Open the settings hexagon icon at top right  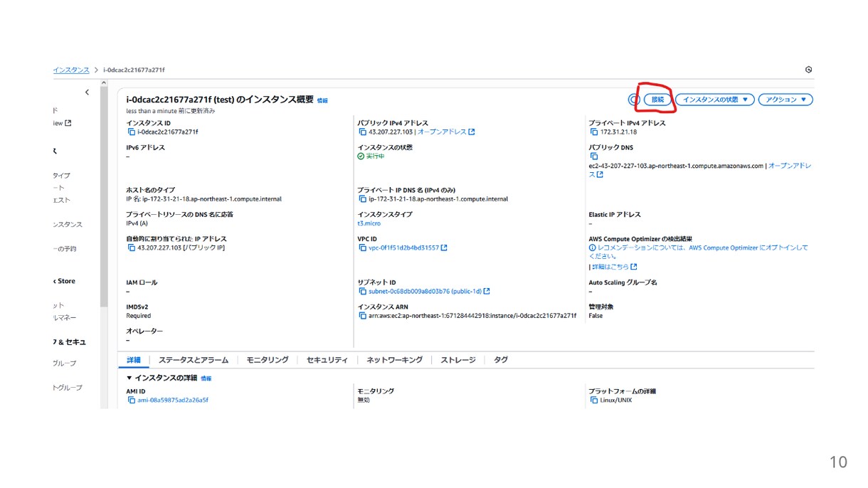click(x=808, y=70)
